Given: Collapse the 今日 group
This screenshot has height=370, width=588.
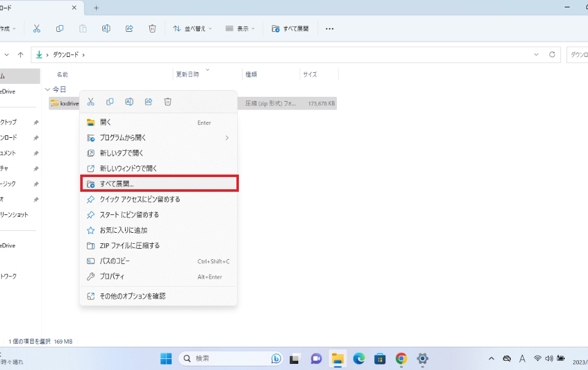Looking at the screenshot, I should [48, 89].
